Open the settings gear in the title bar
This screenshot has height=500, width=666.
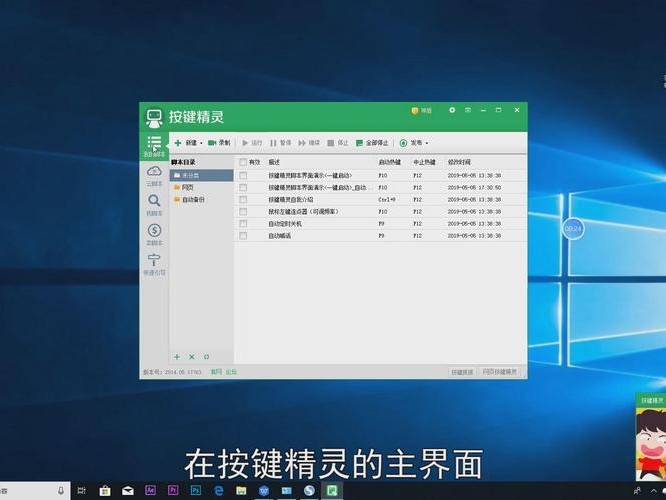click(452, 110)
